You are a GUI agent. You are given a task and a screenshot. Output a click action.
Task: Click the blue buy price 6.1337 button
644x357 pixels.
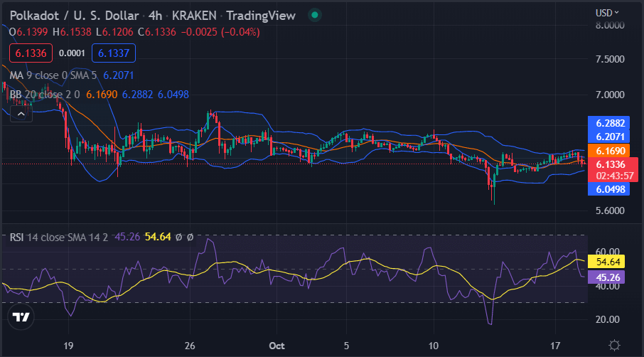pyautogui.click(x=114, y=53)
